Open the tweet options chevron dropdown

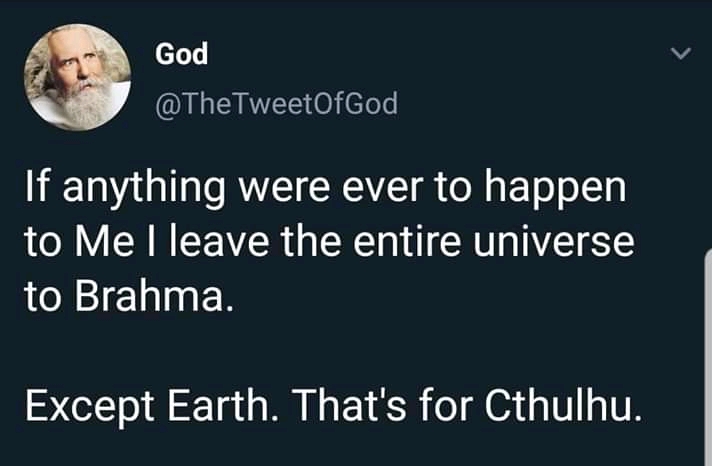tap(679, 53)
